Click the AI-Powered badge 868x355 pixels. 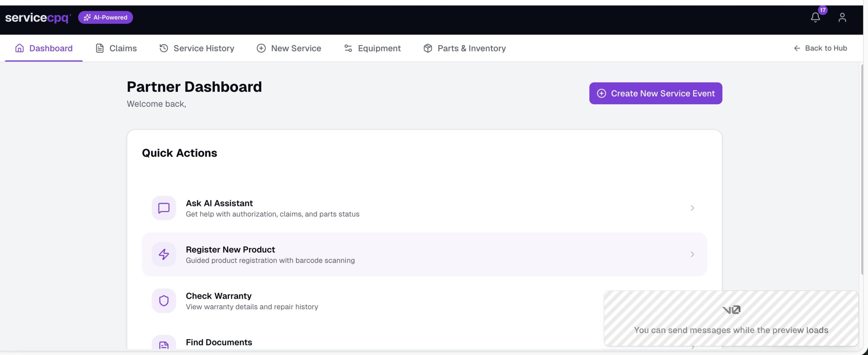pos(105,17)
